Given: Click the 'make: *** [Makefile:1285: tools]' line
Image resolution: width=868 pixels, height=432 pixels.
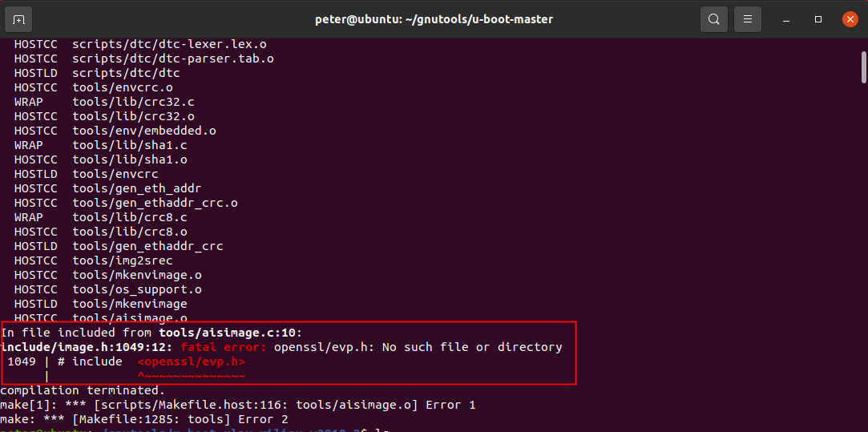Looking at the screenshot, I should tap(144, 419).
